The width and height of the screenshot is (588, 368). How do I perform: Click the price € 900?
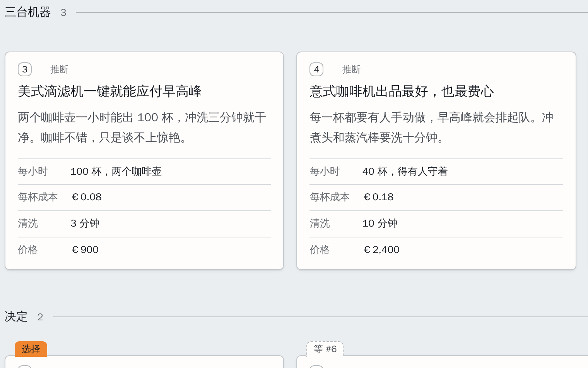(x=85, y=249)
